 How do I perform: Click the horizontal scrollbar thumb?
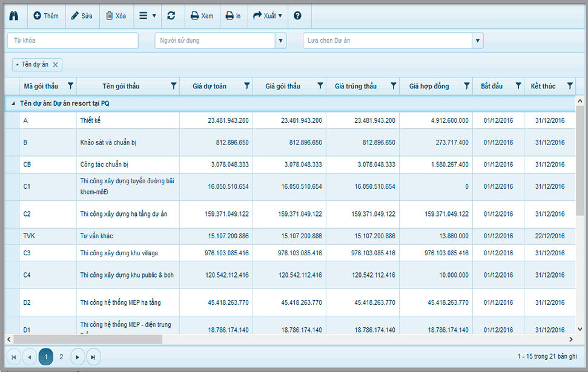coord(88,339)
